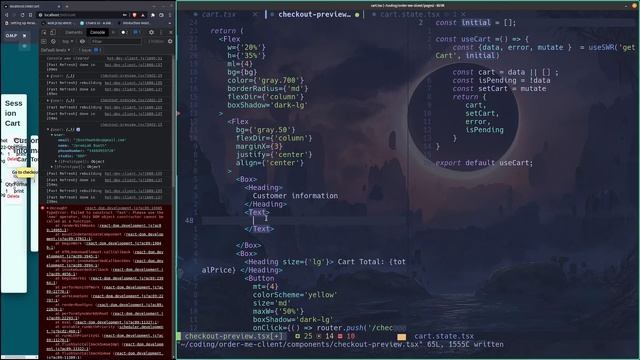Activate DevTools inspect element picker
Screen dimensions: 640x360
(x=44, y=32)
